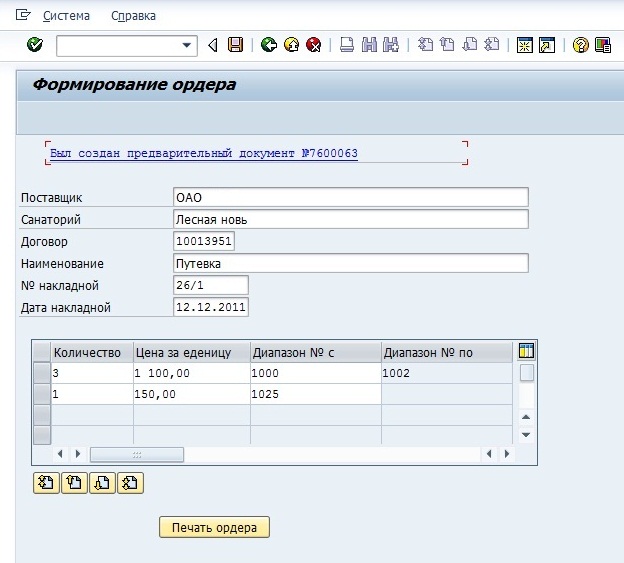Go to previous page toolbar icon
Screen dimensions: 624x563
coord(447,44)
